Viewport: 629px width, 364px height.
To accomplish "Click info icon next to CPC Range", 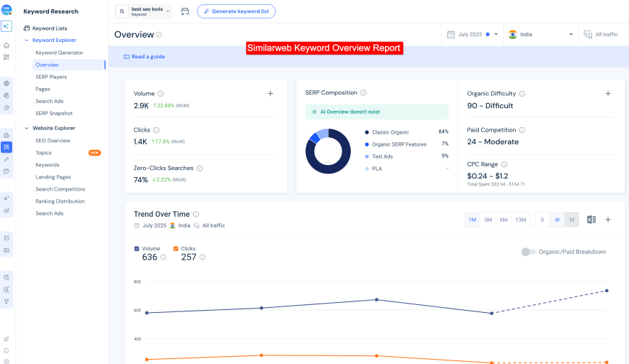I will click(x=504, y=164).
